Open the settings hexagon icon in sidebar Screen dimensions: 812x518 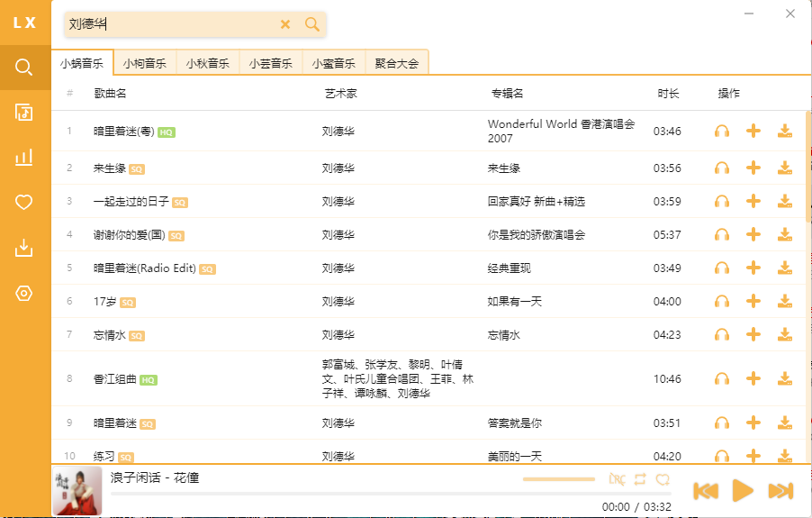click(x=24, y=293)
